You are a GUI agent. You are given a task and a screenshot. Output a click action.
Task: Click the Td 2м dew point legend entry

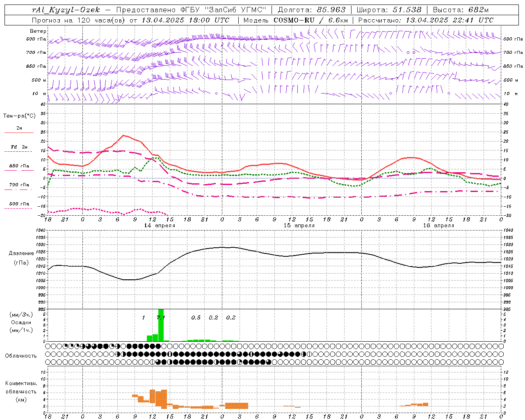pyautogui.click(x=19, y=147)
